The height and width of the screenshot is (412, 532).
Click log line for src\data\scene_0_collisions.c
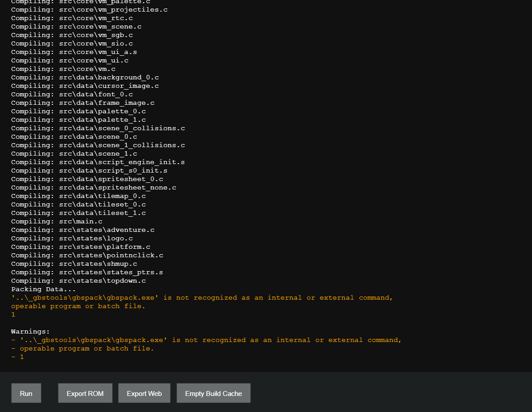[98, 128]
